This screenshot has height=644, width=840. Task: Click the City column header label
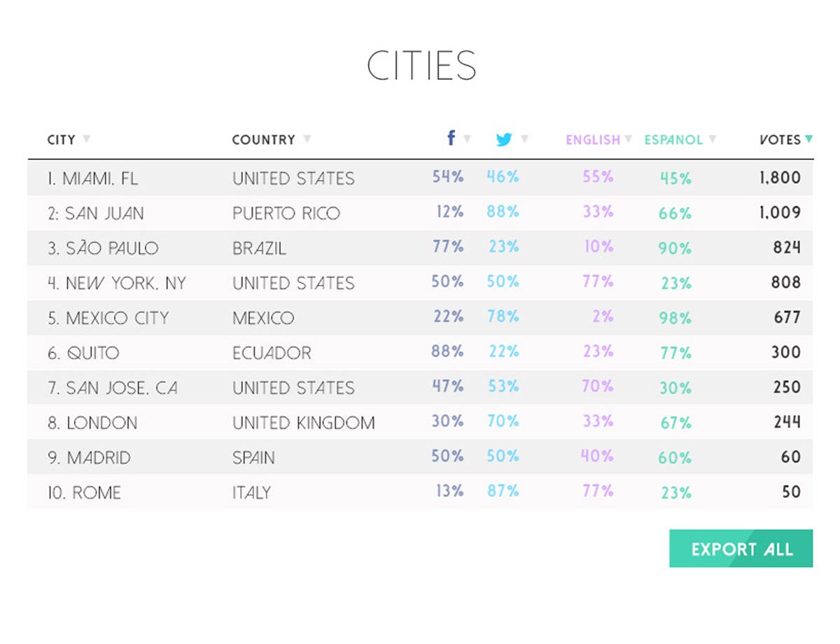pyautogui.click(x=61, y=139)
